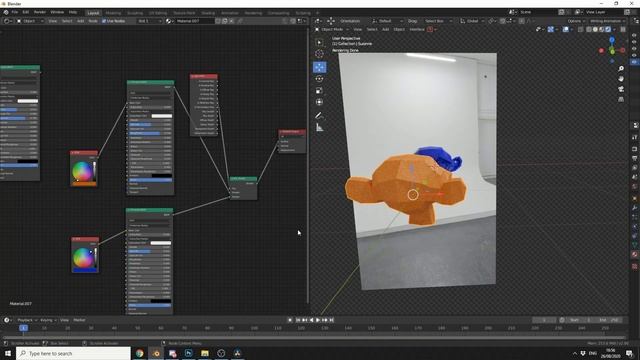Jump to the timeline start frame

[x=298, y=320]
